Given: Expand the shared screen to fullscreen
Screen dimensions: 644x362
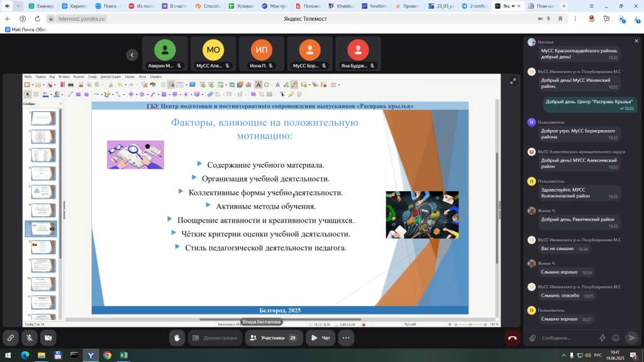Looking at the screenshot, I should [x=513, y=81].
